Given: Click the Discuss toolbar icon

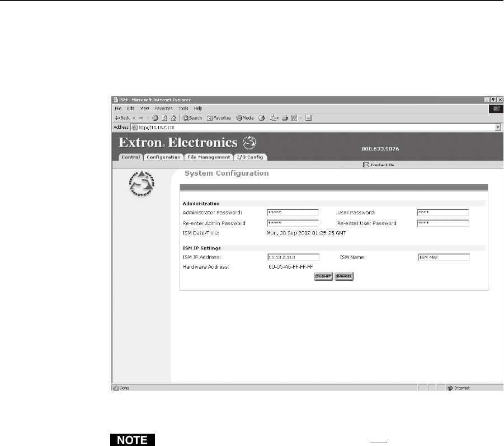Looking at the screenshot, I should (x=309, y=118).
